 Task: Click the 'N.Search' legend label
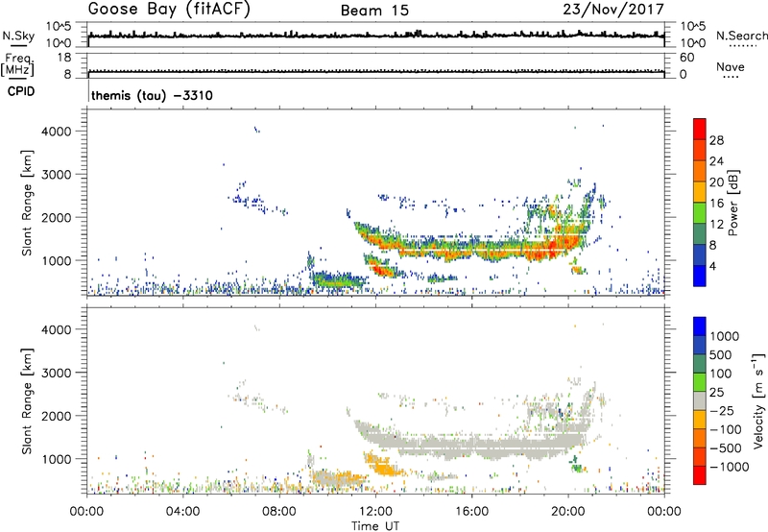pyautogui.click(x=742, y=36)
